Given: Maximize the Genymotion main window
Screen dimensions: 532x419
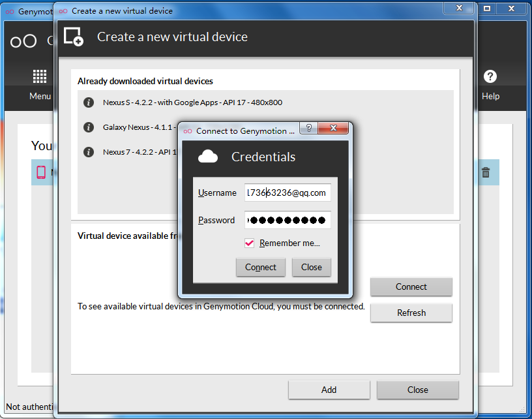Looking at the screenshot, I should click(487, 8).
